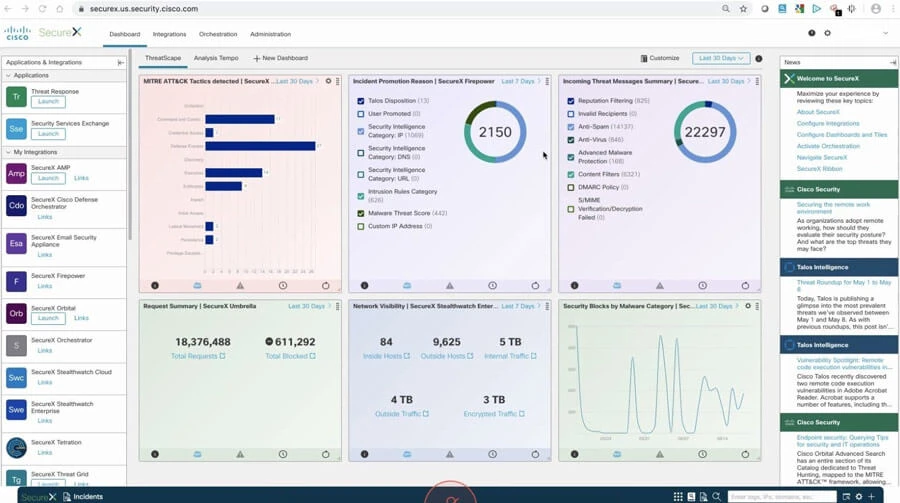This screenshot has width=900, height=503.
Task: Open the Incidents ribbon button
Action: click(x=83, y=497)
